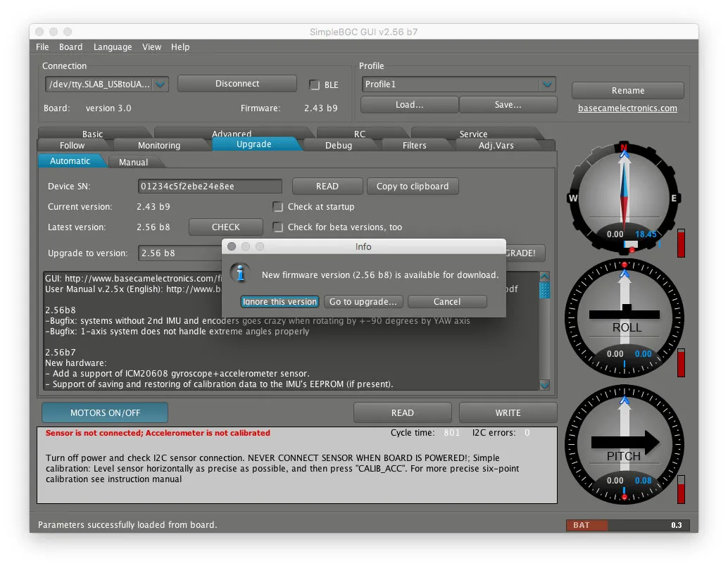
Task: Click the Device SN text field
Action: [x=210, y=187]
